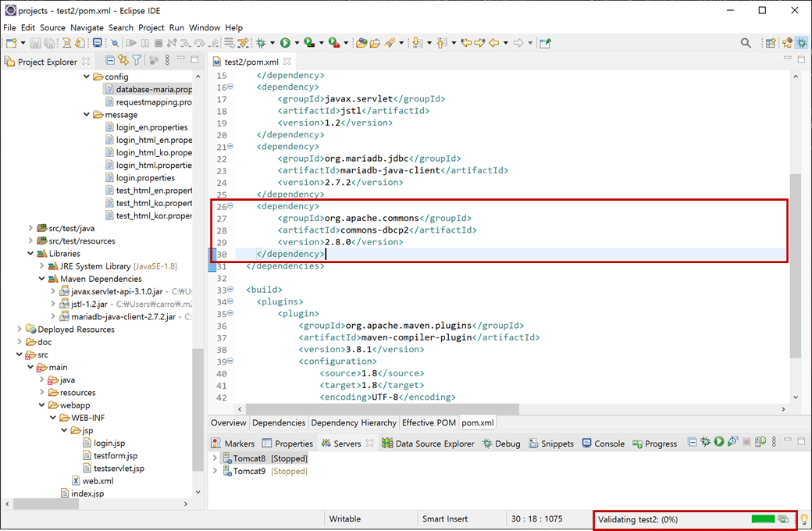Screen dimensions: 812x531
Task: Open the New wizard dropdown arrow
Action: click(x=23, y=43)
